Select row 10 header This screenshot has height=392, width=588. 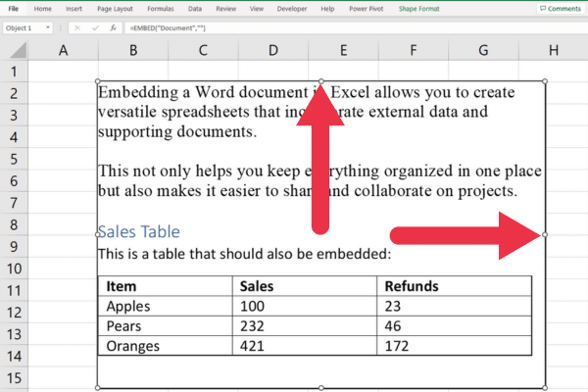(14, 269)
